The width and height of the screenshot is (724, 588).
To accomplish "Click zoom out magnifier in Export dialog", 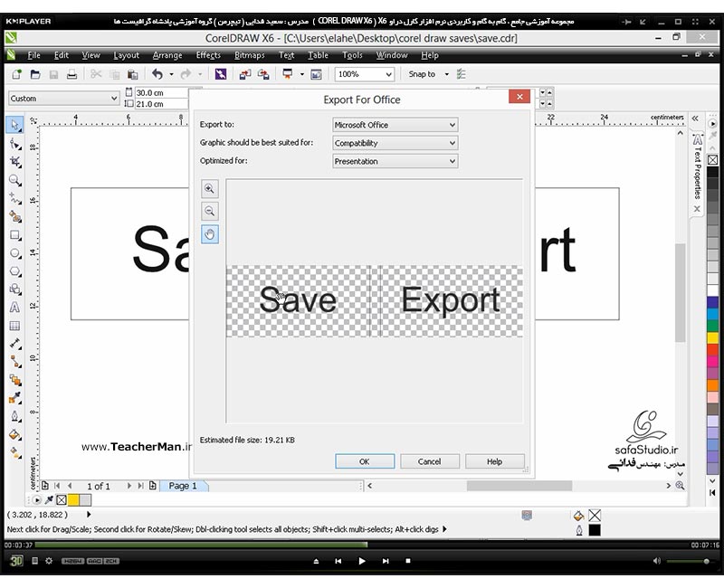I will (210, 212).
